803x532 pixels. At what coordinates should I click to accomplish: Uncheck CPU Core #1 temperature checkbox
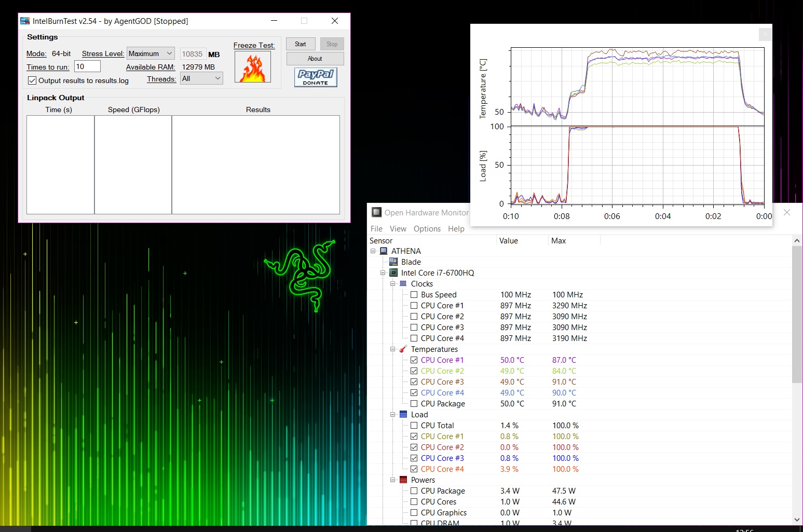point(414,360)
